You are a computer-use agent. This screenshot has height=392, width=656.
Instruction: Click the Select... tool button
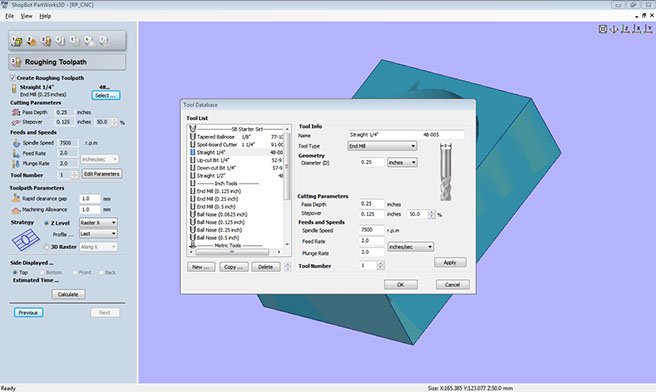pos(105,95)
